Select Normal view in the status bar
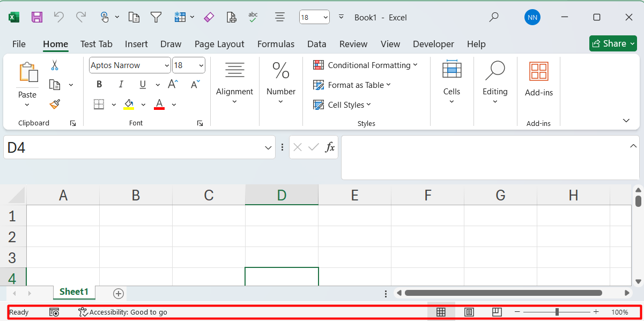This screenshot has width=644, height=321. point(441,311)
